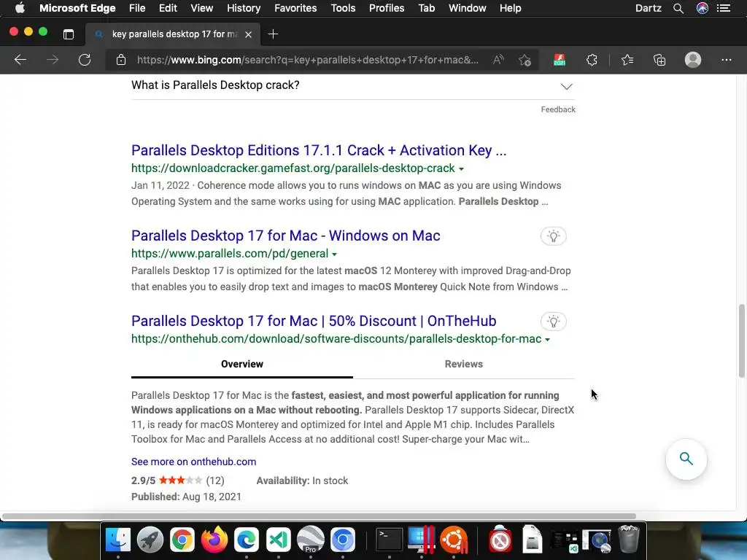Reload the current Bing page

85,60
